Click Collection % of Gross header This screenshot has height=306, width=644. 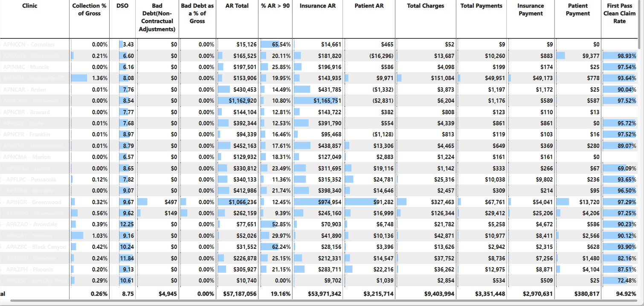pos(89,9)
